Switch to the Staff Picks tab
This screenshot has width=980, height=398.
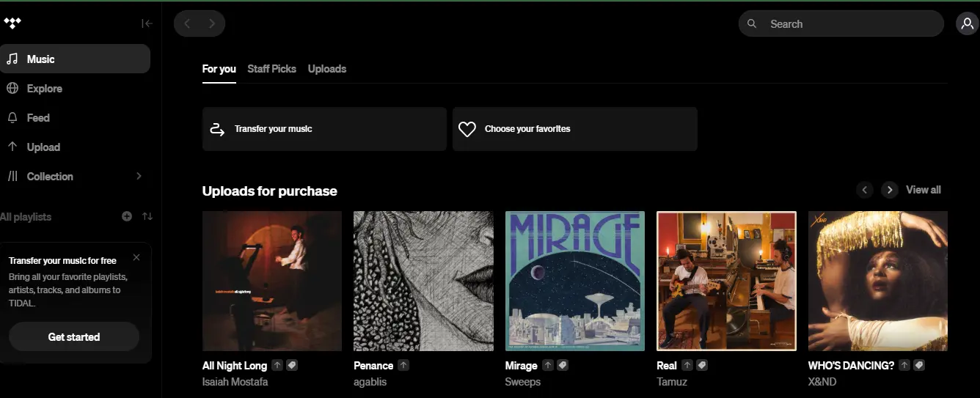pos(272,69)
